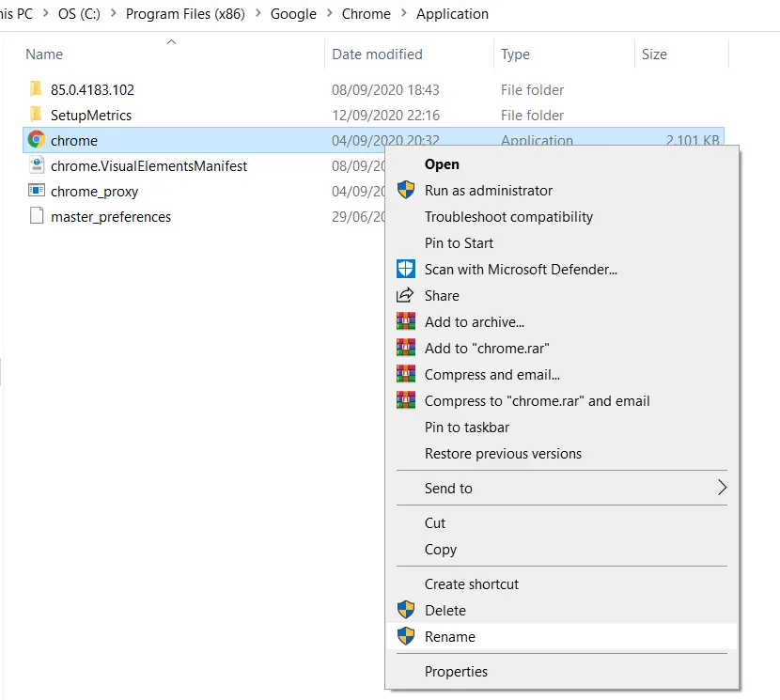The height and width of the screenshot is (700, 780).
Task: Go to OS (C:) in the address bar
Action: (x=79, y=14)
